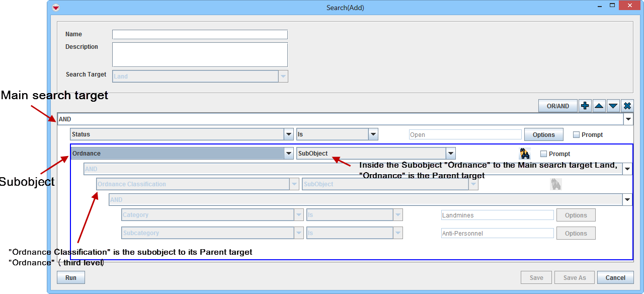644x294 pixels.
Task: Click Options button next to Open value
Action: click(x=543, y=134)
